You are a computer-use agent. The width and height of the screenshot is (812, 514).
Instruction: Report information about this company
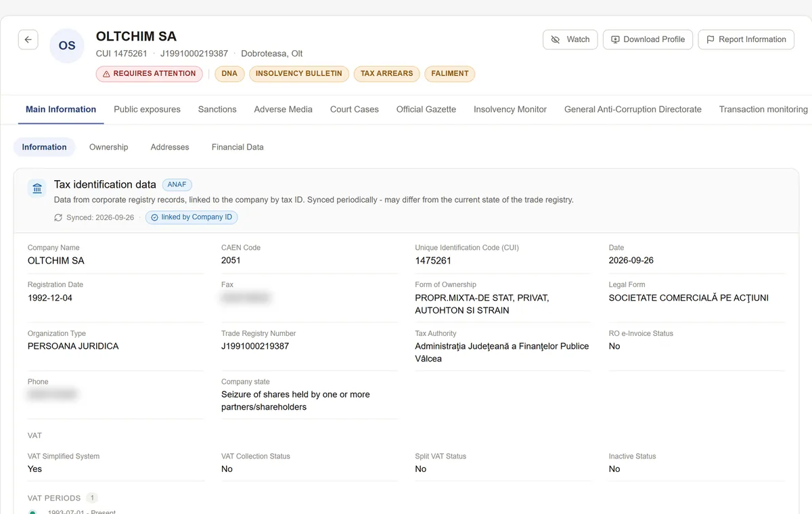[746, 39]
